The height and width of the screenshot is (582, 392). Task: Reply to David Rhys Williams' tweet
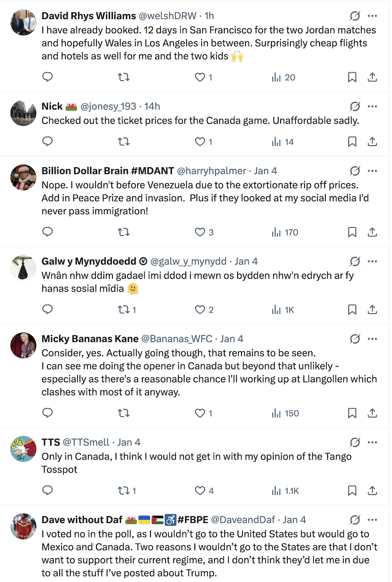click(x=47, y=77)
